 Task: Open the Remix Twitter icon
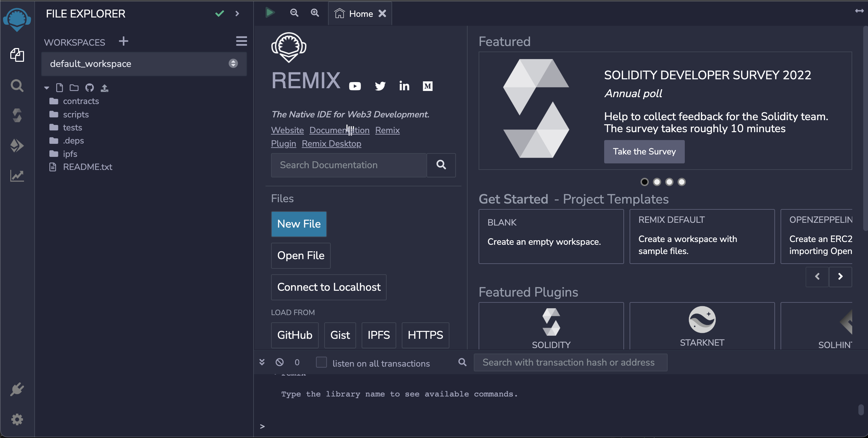tap(380, 86)
